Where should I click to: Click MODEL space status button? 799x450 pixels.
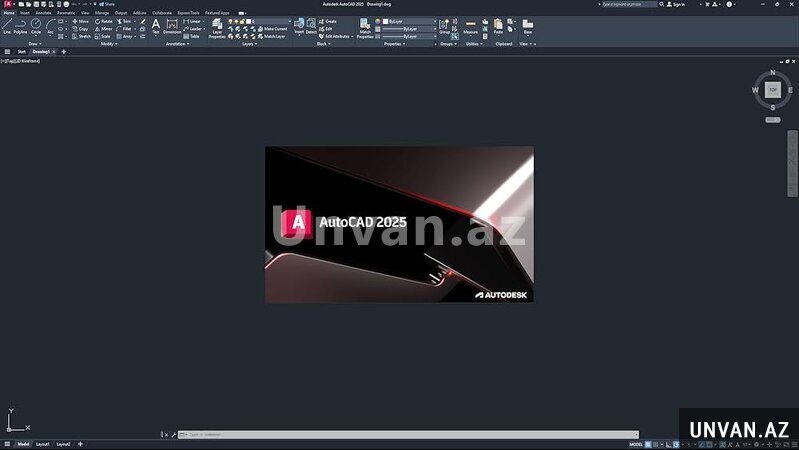636,445
